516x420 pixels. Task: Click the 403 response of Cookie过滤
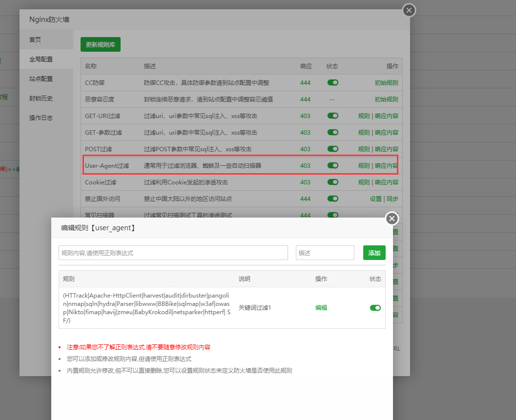305,182
